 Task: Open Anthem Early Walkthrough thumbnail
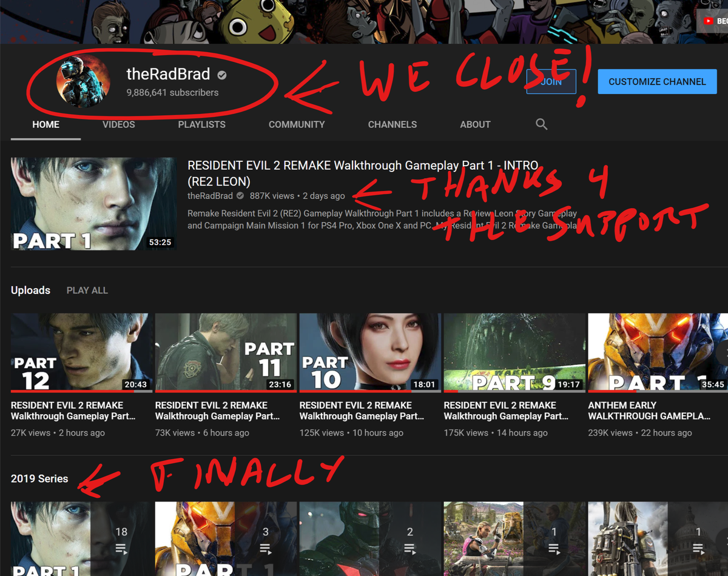pyautogui.click(x=658, y=353)
